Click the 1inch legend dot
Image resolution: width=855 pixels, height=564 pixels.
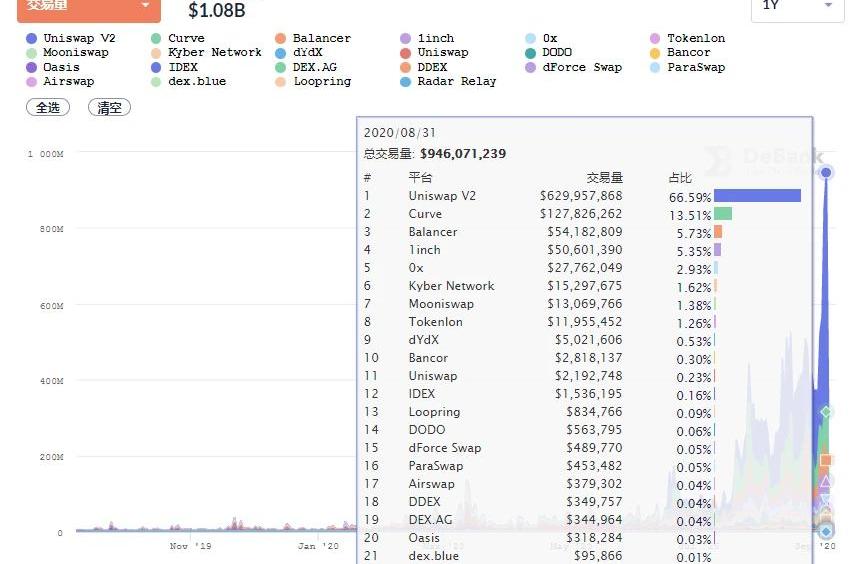pos(405,38)
